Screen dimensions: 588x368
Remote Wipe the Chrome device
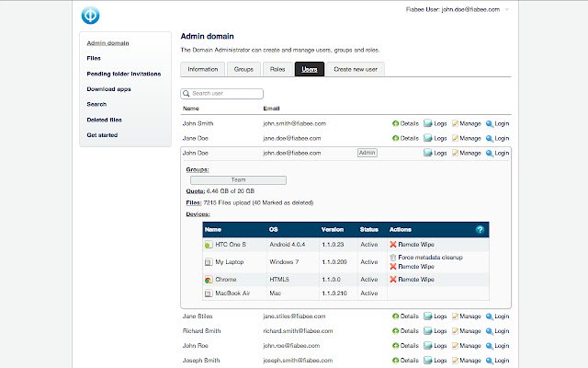pos(412,280)
